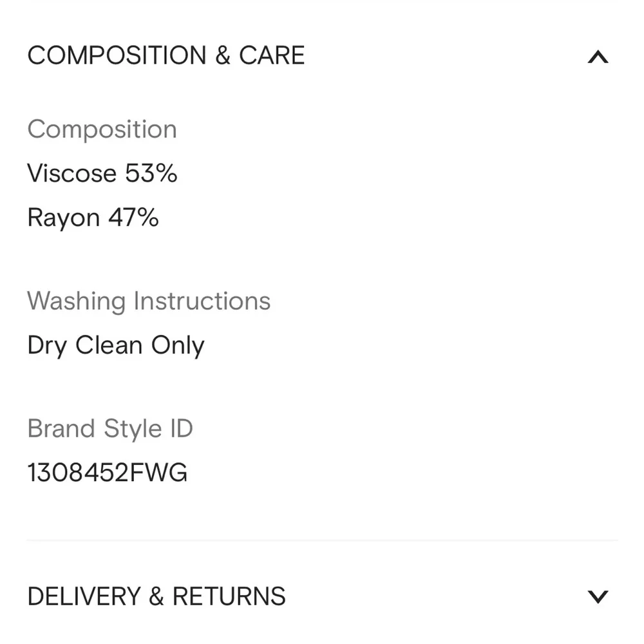The width and height of the screenshot is (644, 644).
Task: Select the gray Composition label
Action: click(x=102, y=129)
